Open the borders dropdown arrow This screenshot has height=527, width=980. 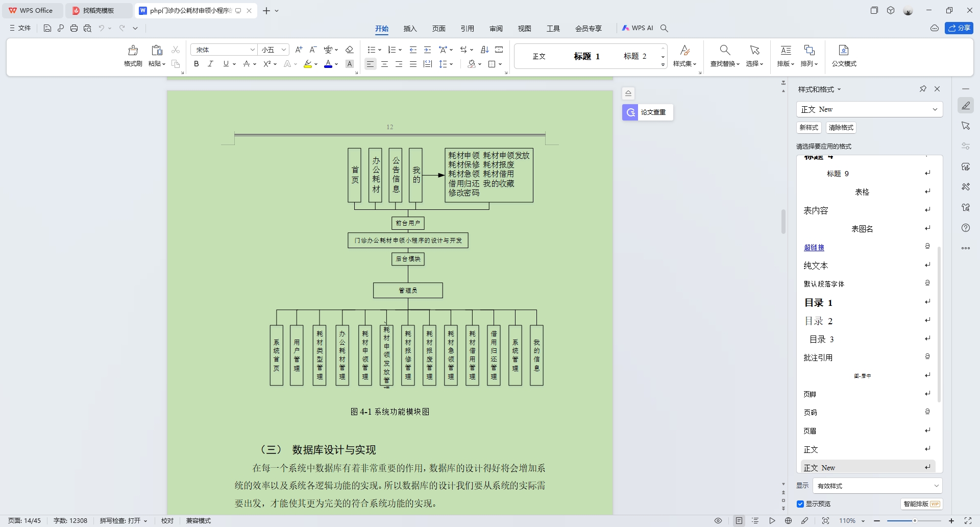(x=500, y=64)
